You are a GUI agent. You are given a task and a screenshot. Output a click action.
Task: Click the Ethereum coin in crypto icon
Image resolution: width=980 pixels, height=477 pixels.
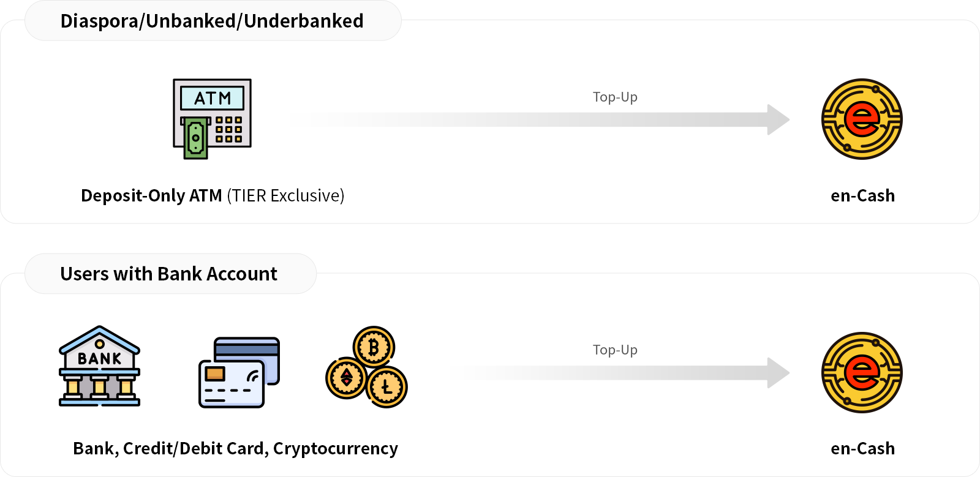point(346,378)
